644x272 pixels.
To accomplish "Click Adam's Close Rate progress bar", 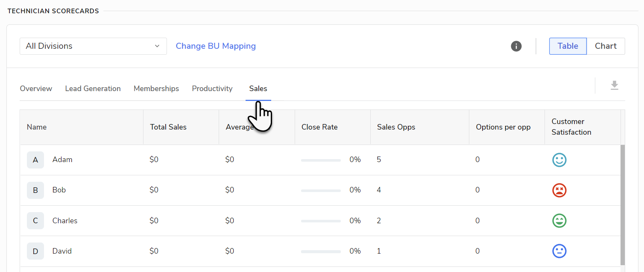I will 321,159.
